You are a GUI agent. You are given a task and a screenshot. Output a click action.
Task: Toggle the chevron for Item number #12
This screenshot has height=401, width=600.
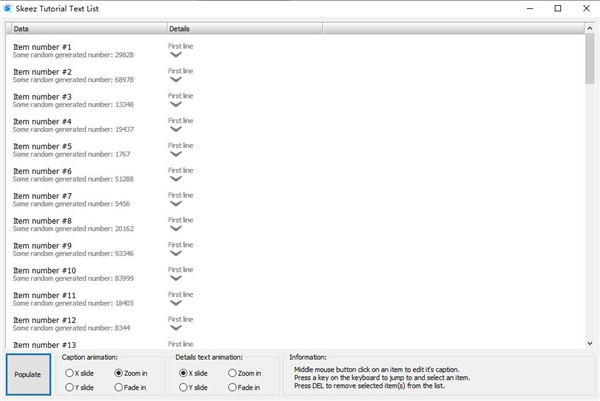(176, 328)
